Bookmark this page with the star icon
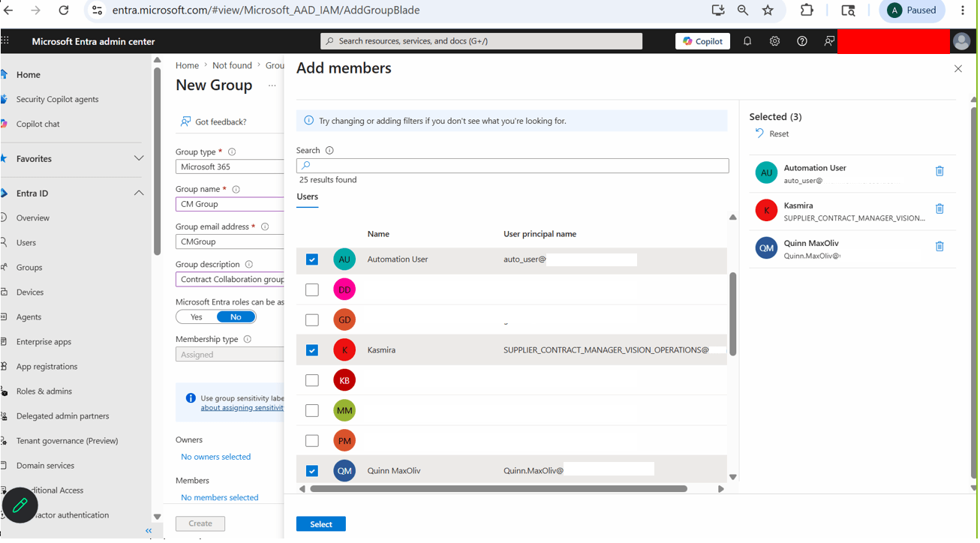This screenshot has width=980, height=543. [768, 10]
